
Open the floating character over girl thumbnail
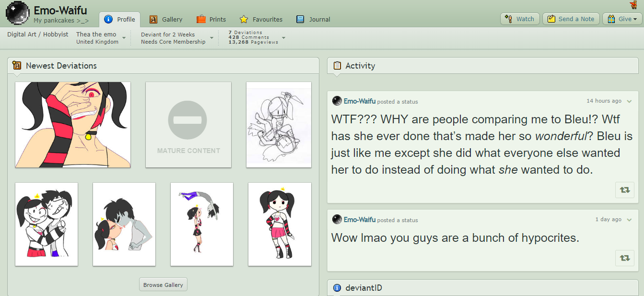pos(202,224)
